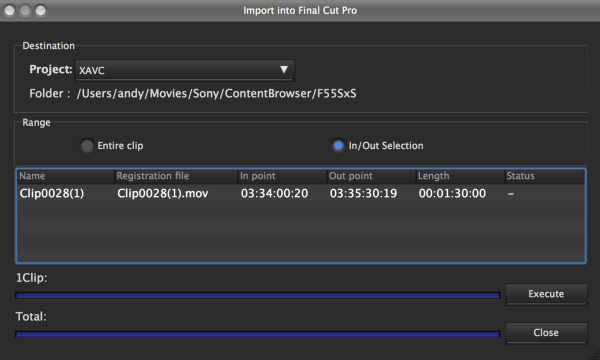Click the Status column header
Image resolution: width=600 pixels, height=360 pixels.
(x=545, y=176)
